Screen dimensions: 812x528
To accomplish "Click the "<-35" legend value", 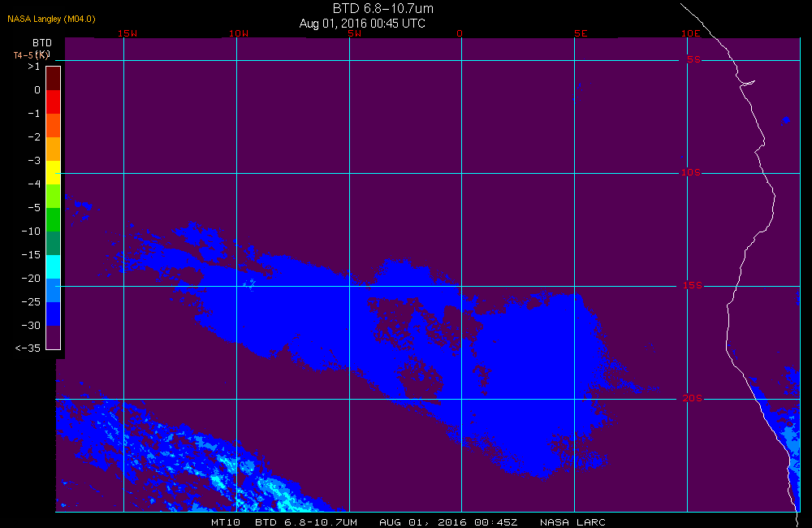I will click(28, 348).
